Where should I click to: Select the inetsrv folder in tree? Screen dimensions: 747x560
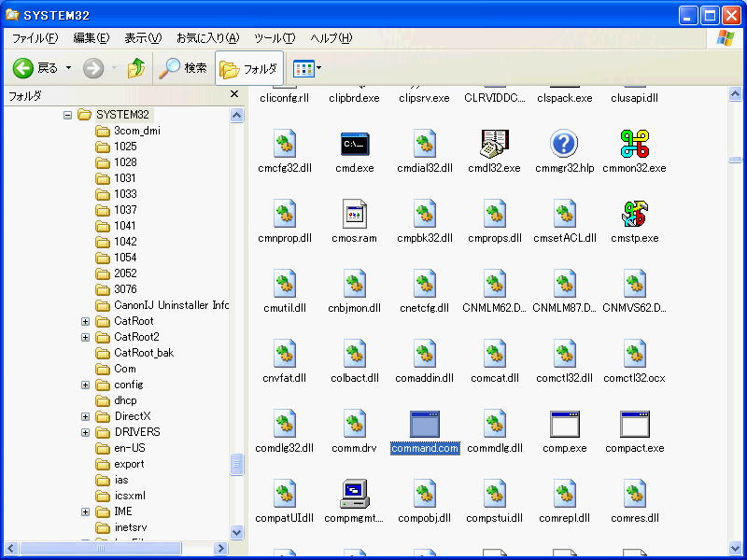tap(121, 527)
